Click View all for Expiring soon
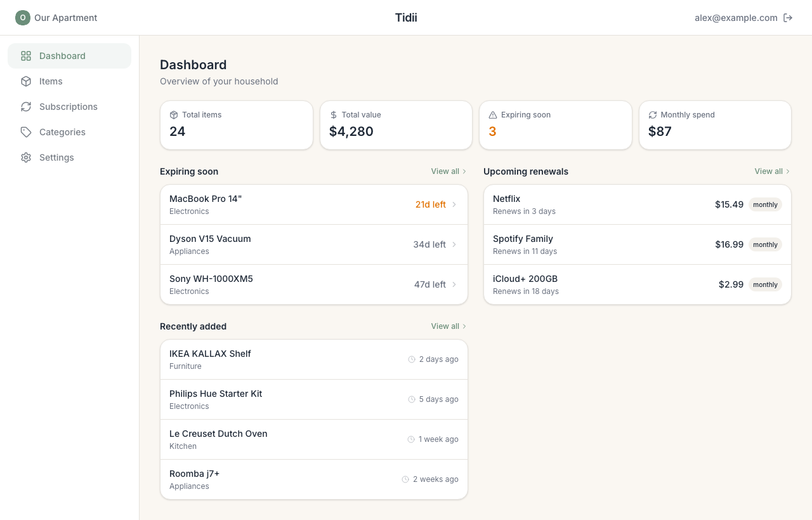Screen dimensions: 812x520 tap(445, 171)
